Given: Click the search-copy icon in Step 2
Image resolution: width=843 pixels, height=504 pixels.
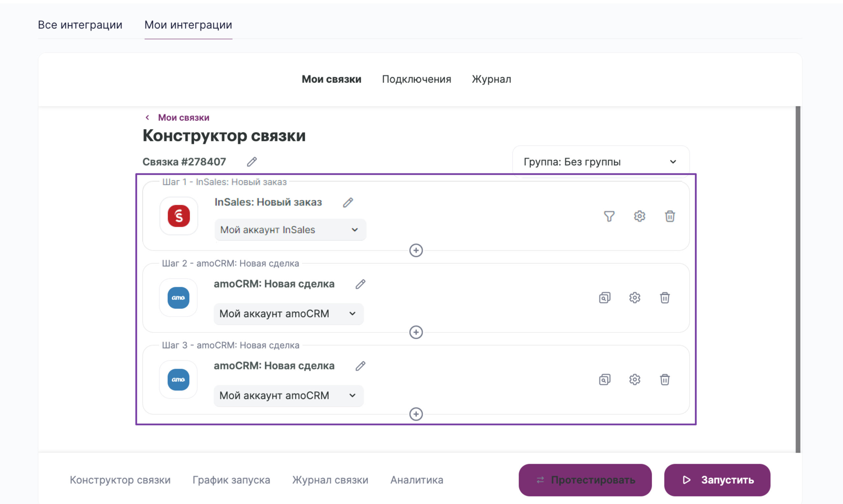Looking at the screenshot, I should (604, 298).
